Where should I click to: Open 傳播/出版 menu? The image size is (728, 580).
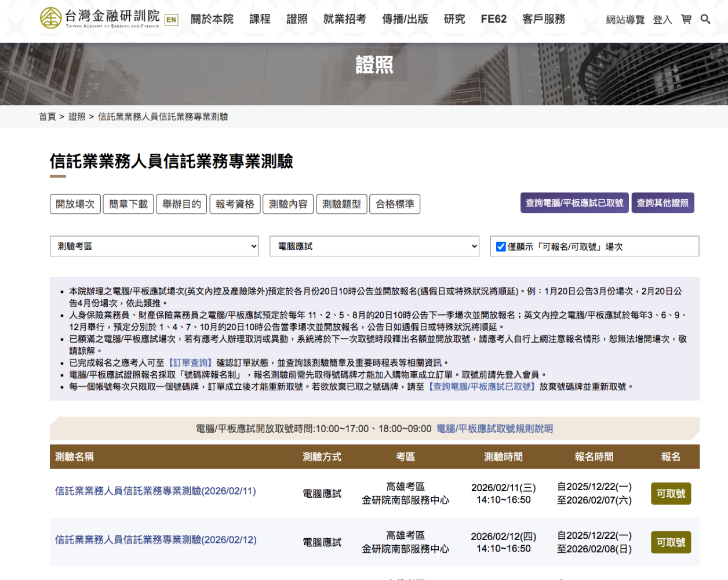click(x=405, y=19)
